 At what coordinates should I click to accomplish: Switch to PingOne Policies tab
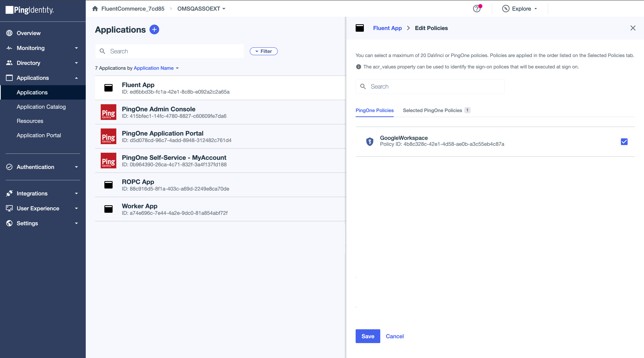click(375, 110)
